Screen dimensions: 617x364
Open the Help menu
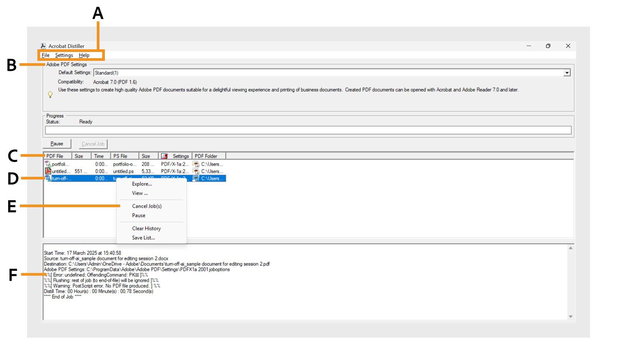84,55
